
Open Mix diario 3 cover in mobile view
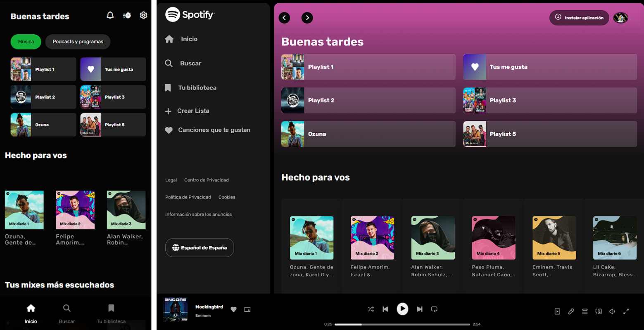pos(126,210)
